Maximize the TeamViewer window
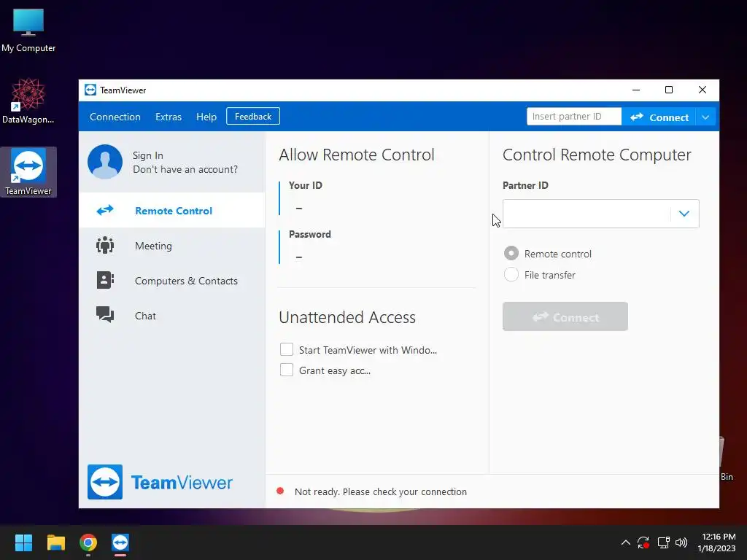 click(x=669, y=90)
